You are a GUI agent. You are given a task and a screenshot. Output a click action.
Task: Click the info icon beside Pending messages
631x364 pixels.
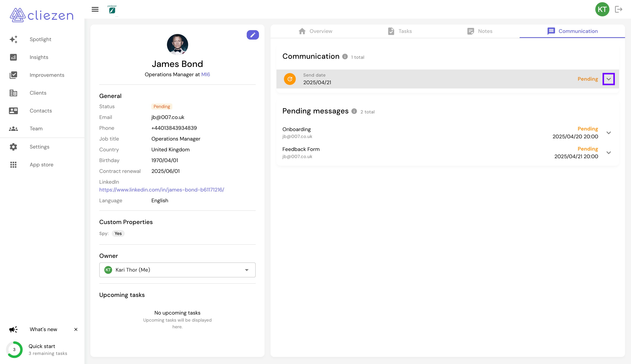(354, 111)
